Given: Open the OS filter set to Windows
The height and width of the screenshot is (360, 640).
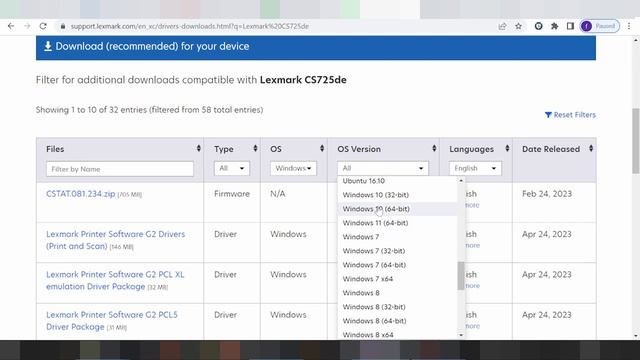Looking at the screenshot, I should pyautogui.click(x=293, y=168).
